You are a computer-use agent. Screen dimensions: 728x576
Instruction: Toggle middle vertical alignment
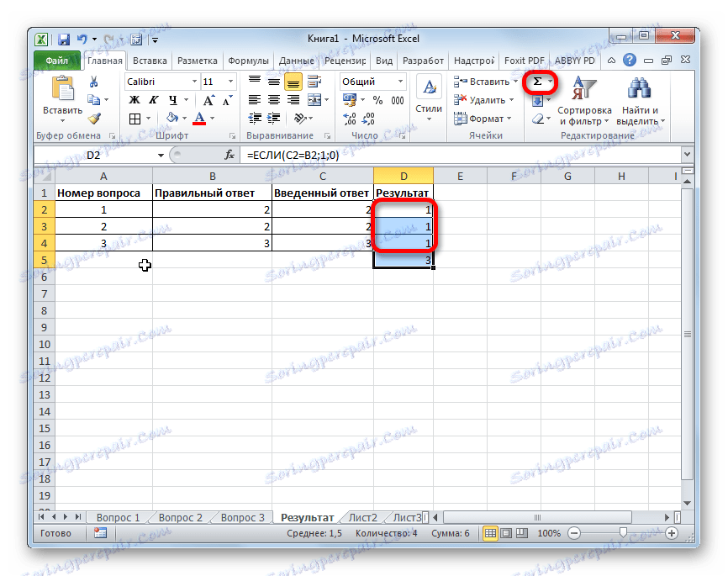coord(274,82)
